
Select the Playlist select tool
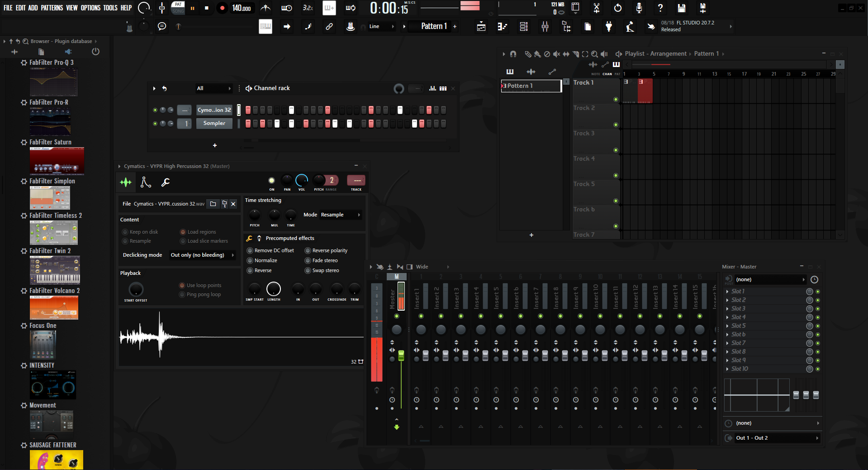(585, 54)
